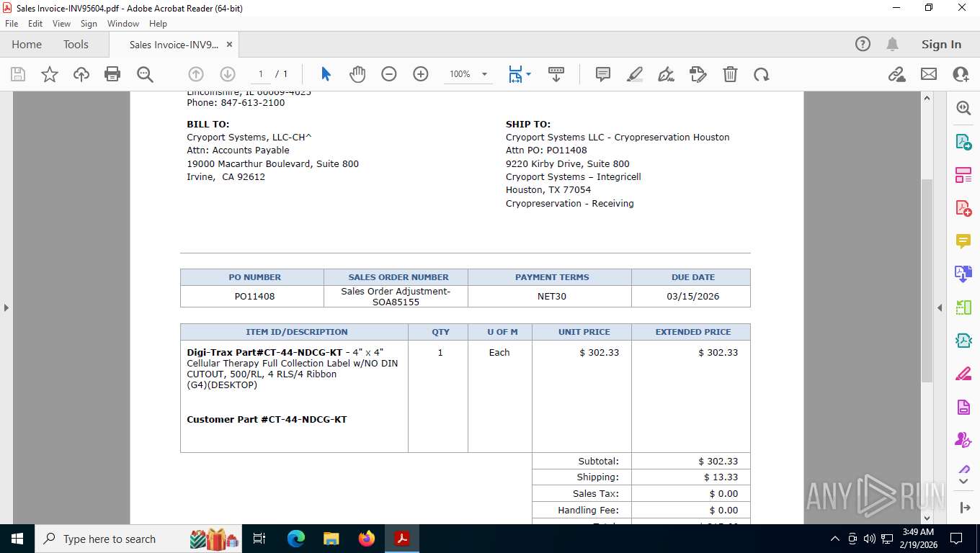Open notifications bell
The image size is (980, 553).
click(x=892, y=44)
